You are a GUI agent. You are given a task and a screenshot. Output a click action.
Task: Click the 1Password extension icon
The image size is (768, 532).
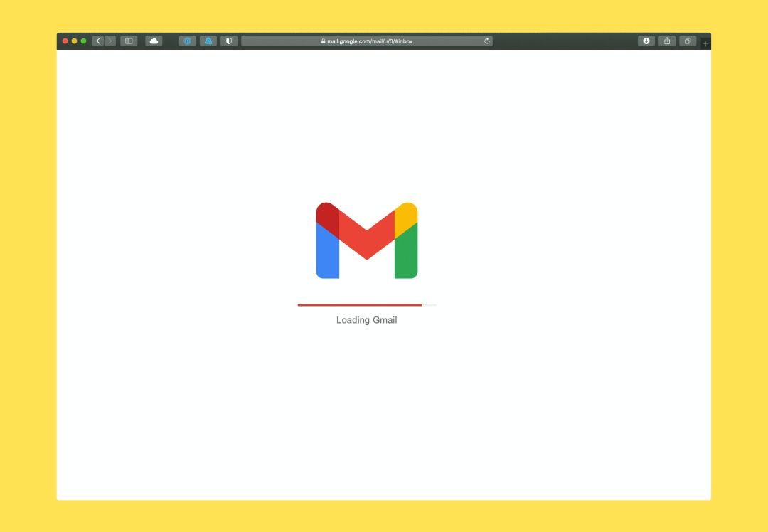[x=188, y=41]
